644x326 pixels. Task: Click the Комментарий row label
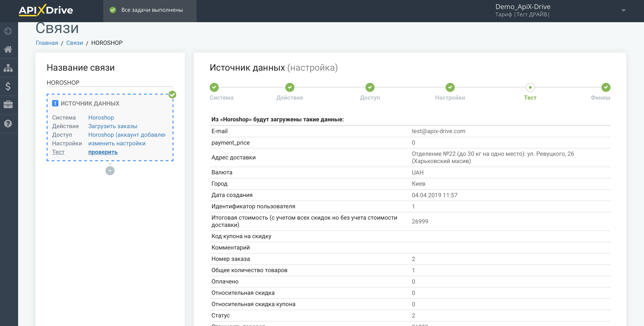pos(231,248)
